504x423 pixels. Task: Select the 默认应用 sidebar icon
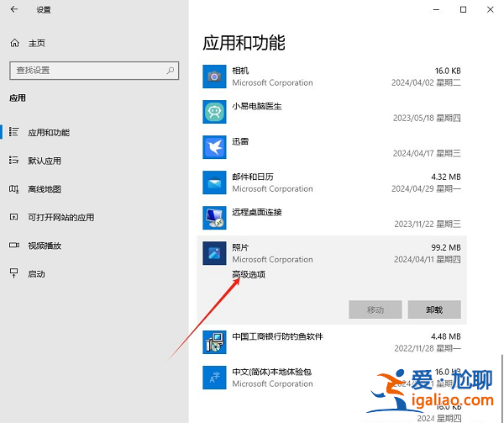(13, 160)
